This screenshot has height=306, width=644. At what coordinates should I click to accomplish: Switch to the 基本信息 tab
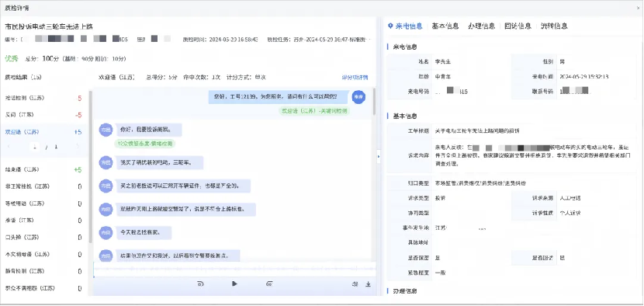[445, 26]
